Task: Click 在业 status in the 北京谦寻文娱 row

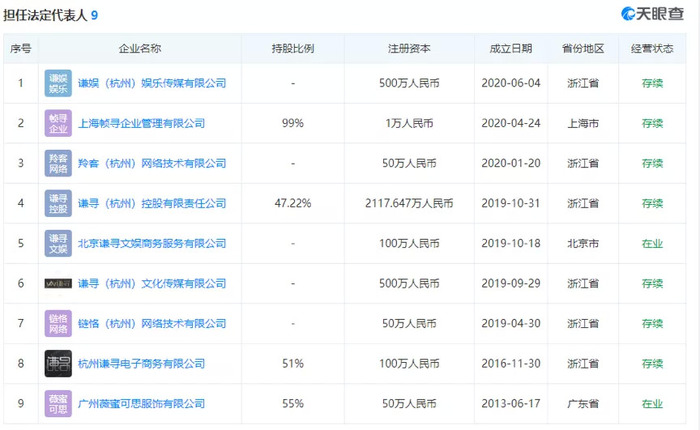Action: pyautogui.click(x=652, y=243)
